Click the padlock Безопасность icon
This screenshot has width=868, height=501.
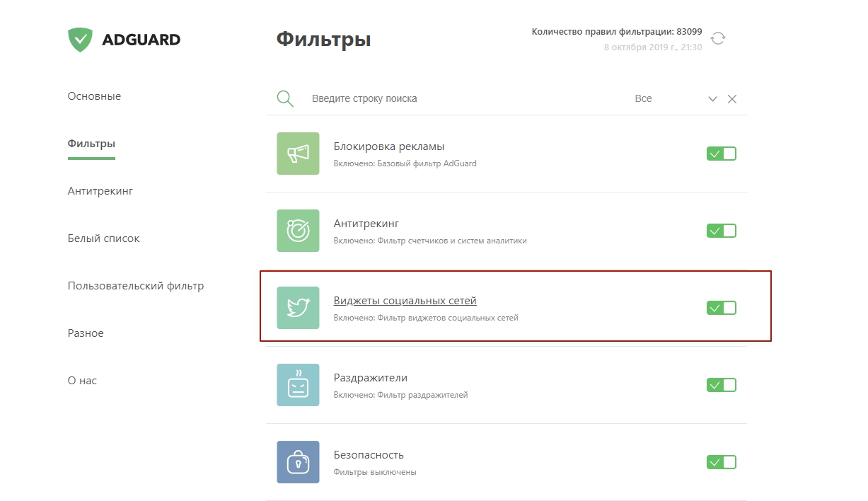[298, 462]
